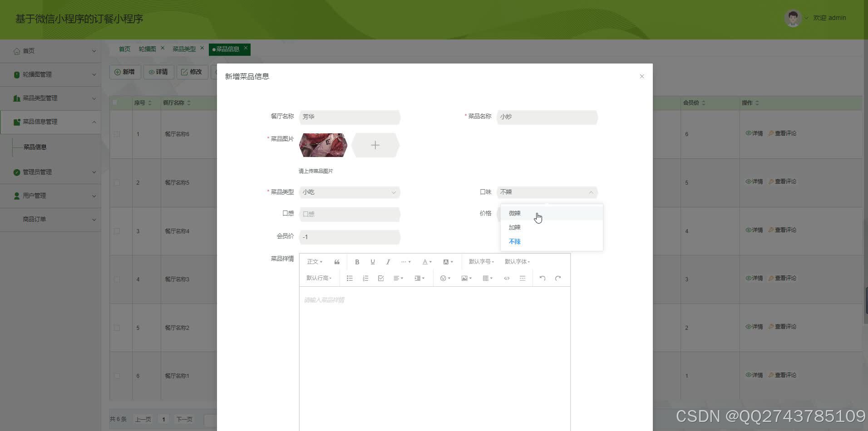Click the 餐厅名称 input field
Screen dimensions: 868x431
coord(350,117)
